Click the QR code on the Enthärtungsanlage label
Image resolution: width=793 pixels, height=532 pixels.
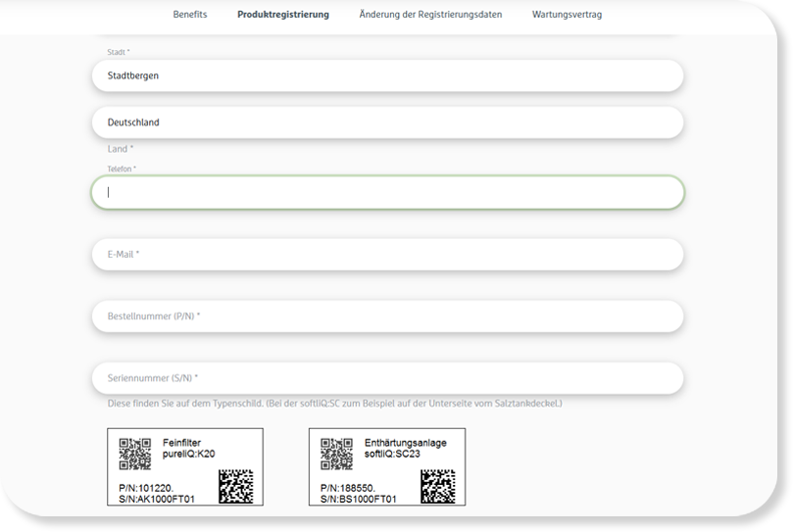(x=336, y=454)
